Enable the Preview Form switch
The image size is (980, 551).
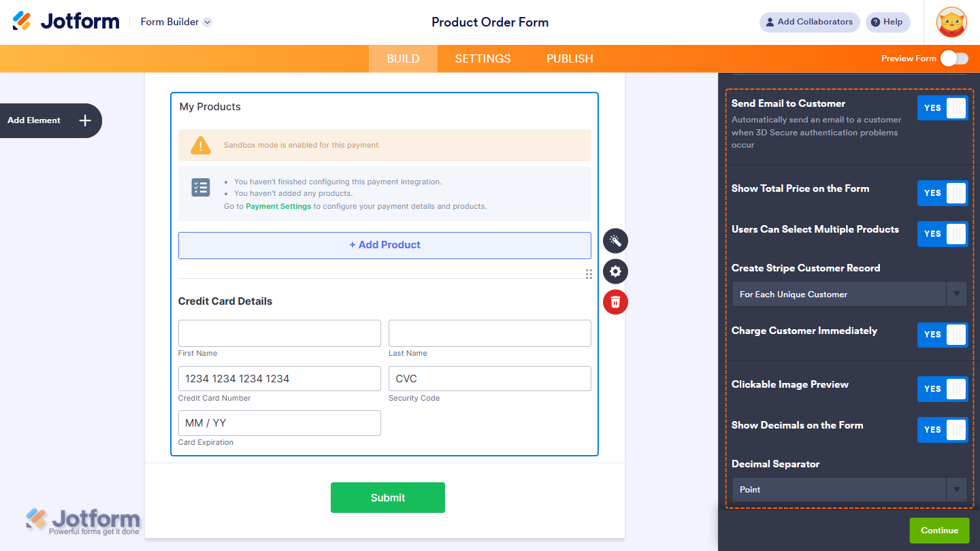click(x=953, y=59)
